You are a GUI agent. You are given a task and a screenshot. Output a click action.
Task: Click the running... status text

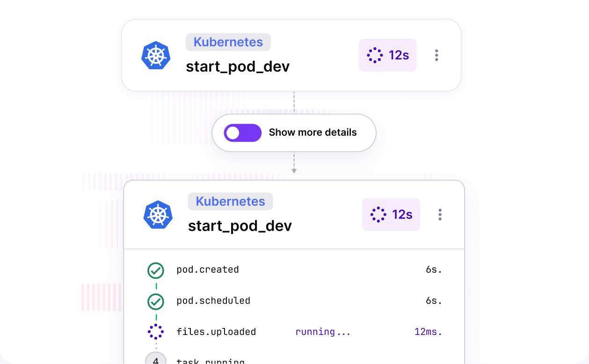pos(323,332)
